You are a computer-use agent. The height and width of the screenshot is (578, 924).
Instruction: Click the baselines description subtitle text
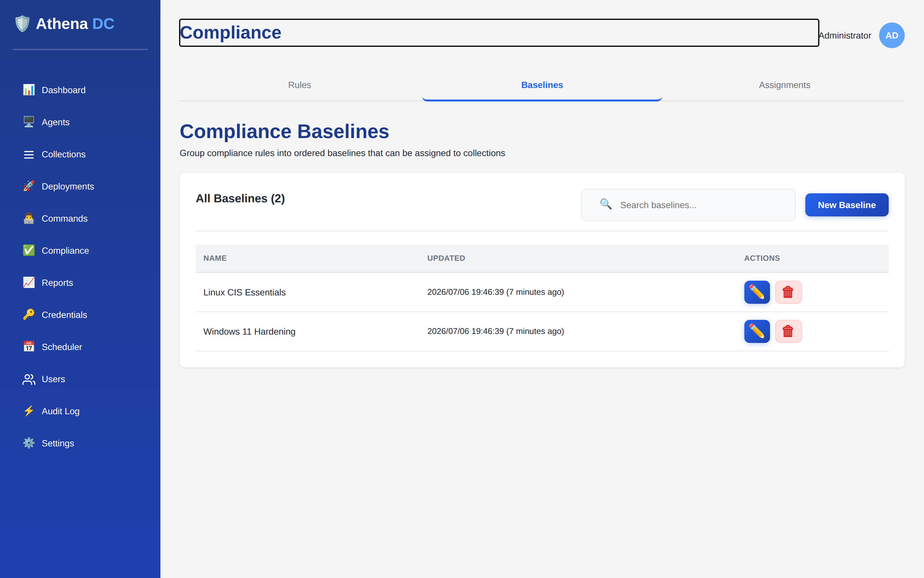[342, 153]
